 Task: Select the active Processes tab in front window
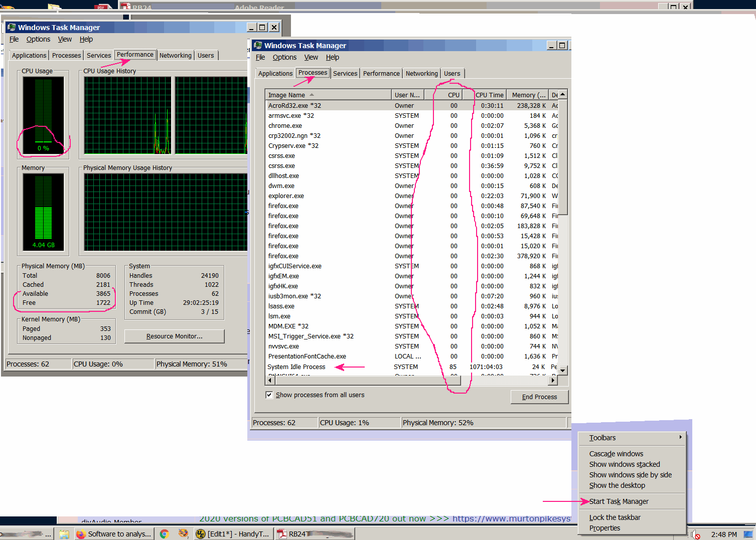[x=313, y=73]
